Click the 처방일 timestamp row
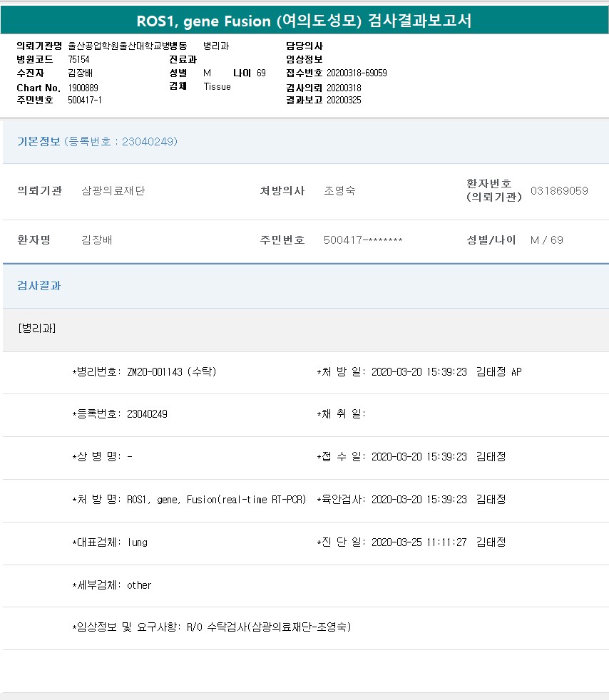Image resolution: width=609 pixels, height=700 pixels. pos(419,372)
